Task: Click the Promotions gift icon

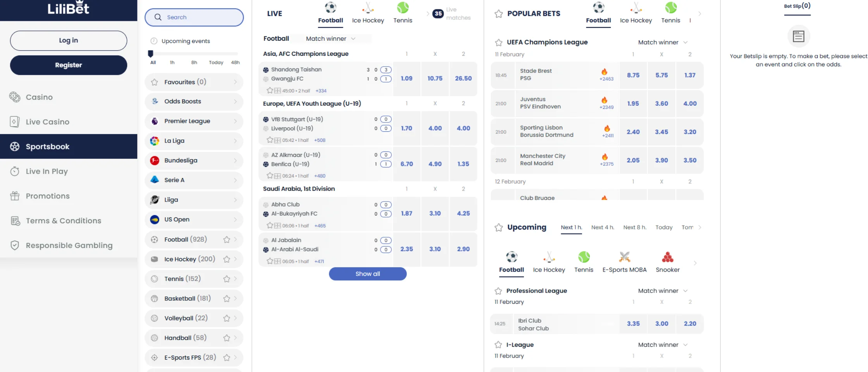Action: pyautogui.click(x=15, y=196)
